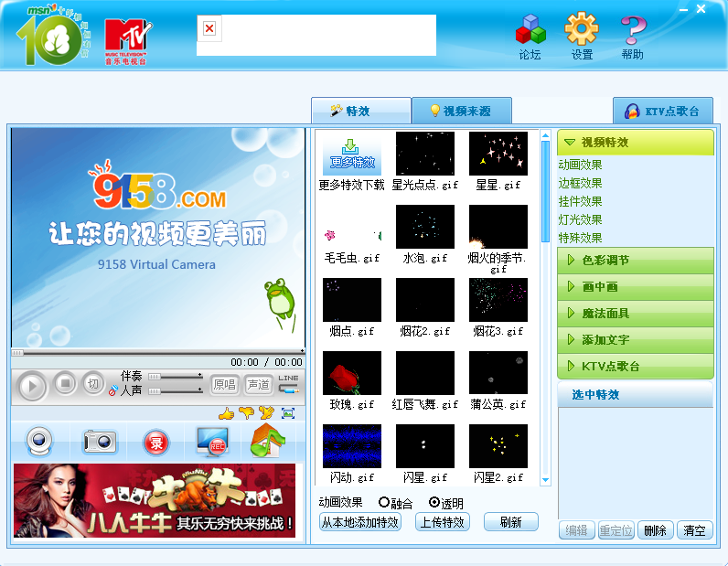
Task: Click the 上传特效 upload button
Action: [x=442, y=522]
